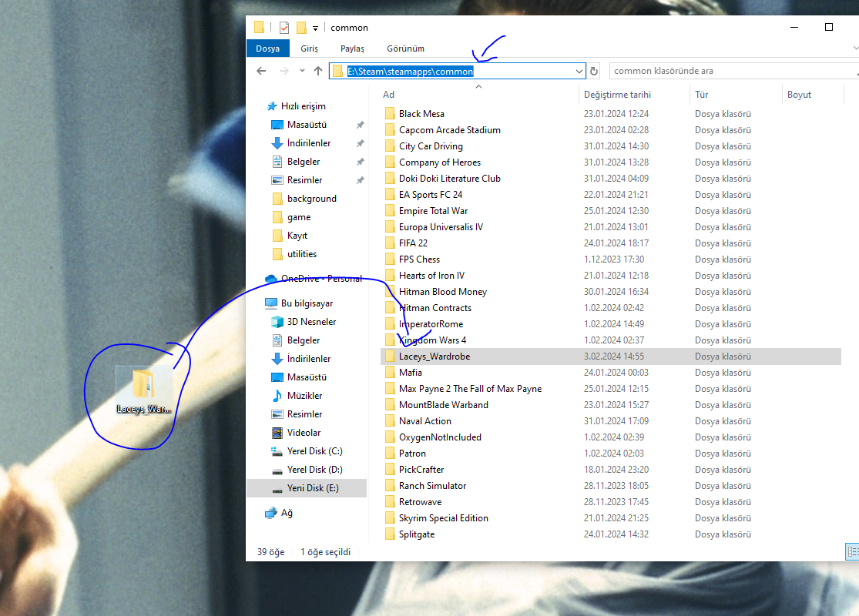
Task: Select the MountBlade Warband folder icon
Action: click(390, 405)
